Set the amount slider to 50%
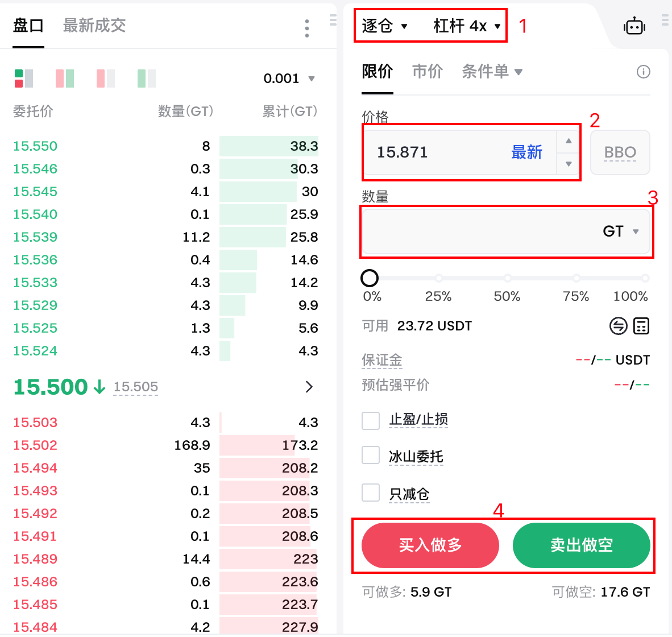672x637 pixels. pos(507,278)
